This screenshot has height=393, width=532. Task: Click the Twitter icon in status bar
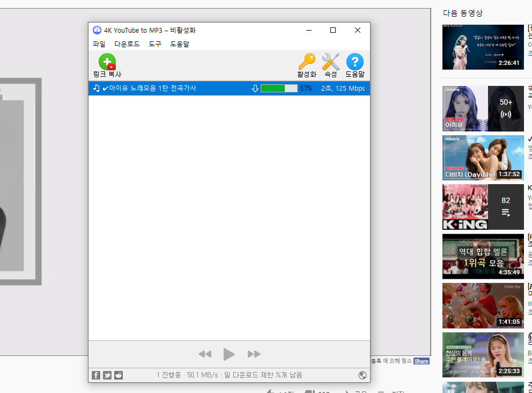(107, 375)
